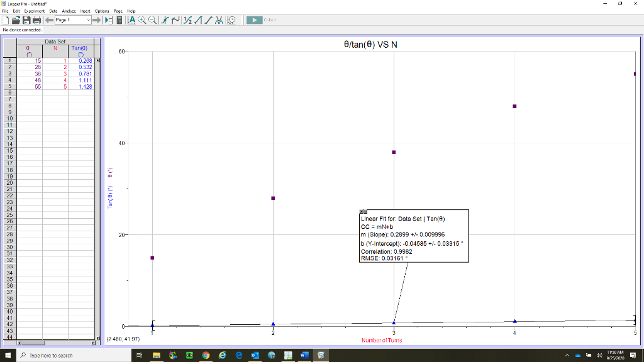Add a text annotation with the A tool
The width and height of the screenshot is (644, 362).
(x=131, y=20)
